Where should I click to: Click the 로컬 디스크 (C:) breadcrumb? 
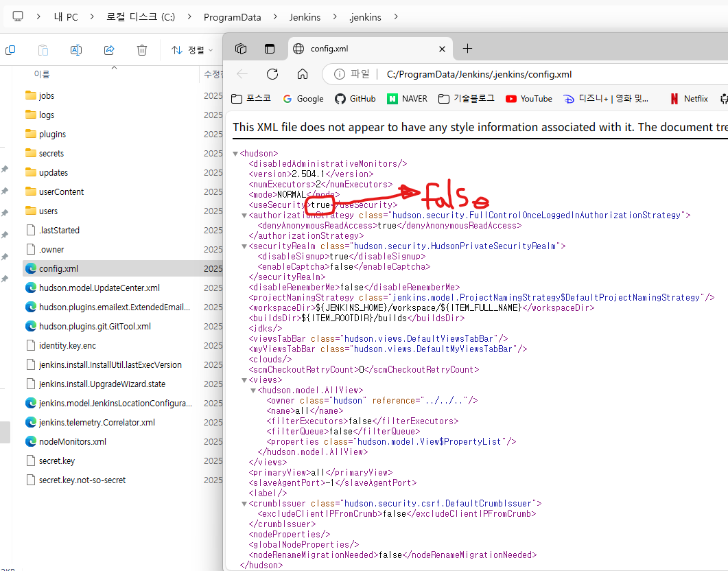(x=141, y=17)
